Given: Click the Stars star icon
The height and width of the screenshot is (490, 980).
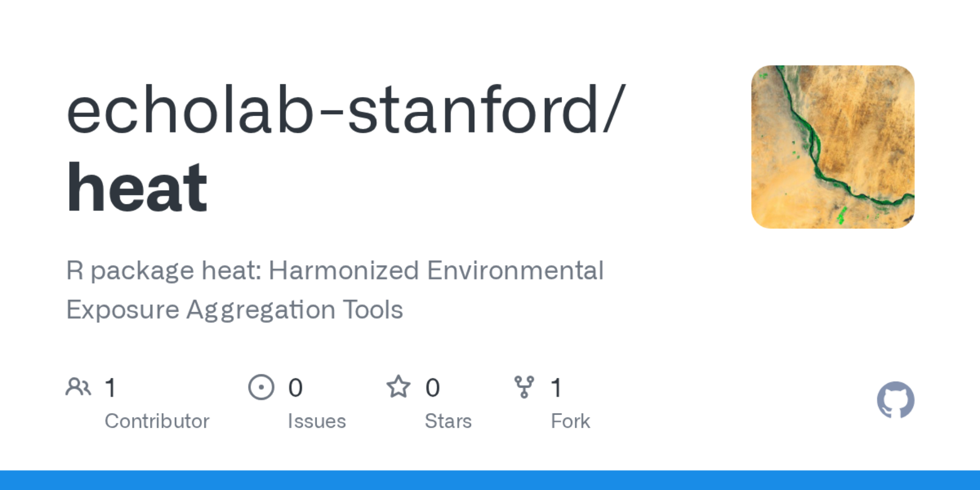Looking at the screenshot, I should tap(398, 387).
